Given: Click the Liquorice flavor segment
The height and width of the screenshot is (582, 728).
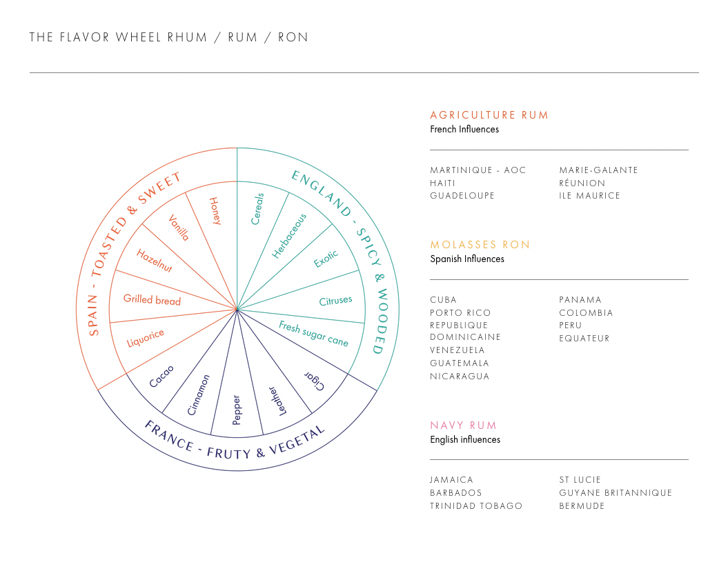Looking at the screenshot, I should click(x=146, y=337).
